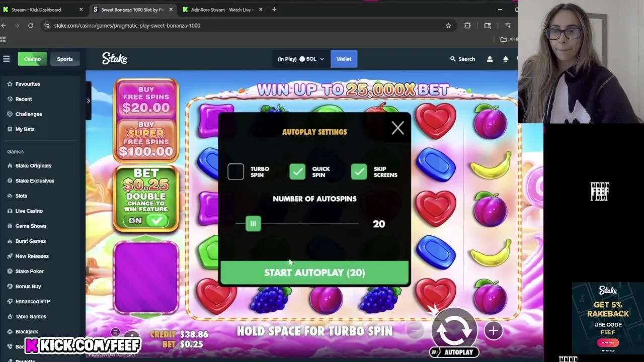This screenshot has width=644, height=362.
Task: View site information icon
Action: point(47,26)
